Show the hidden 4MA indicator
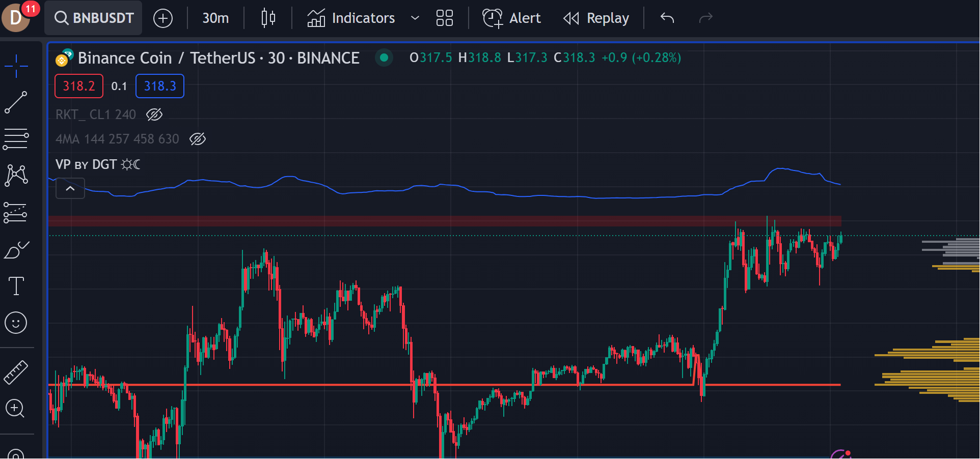This screenshot has width=980, height=459. (x=198, y=139)
